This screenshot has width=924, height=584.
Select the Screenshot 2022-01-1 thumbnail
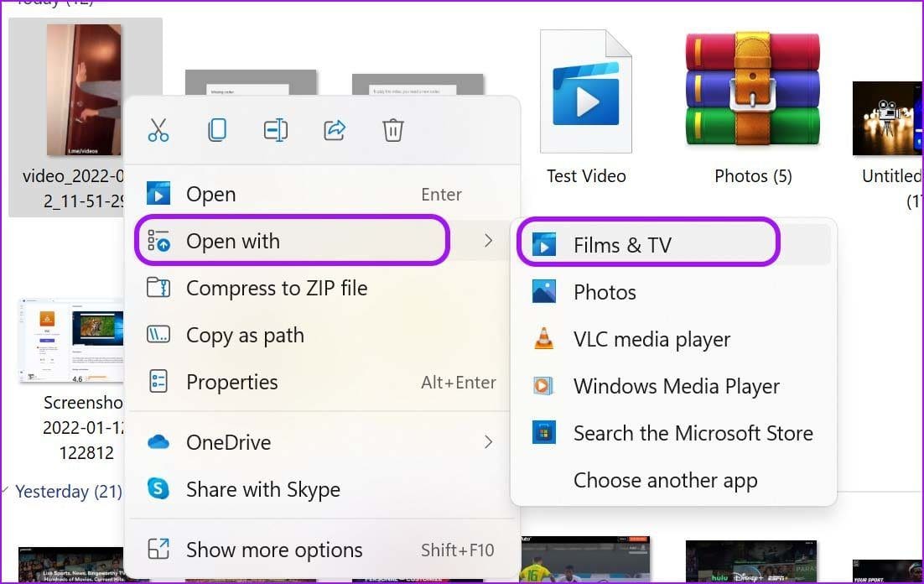tap(72, 341)
